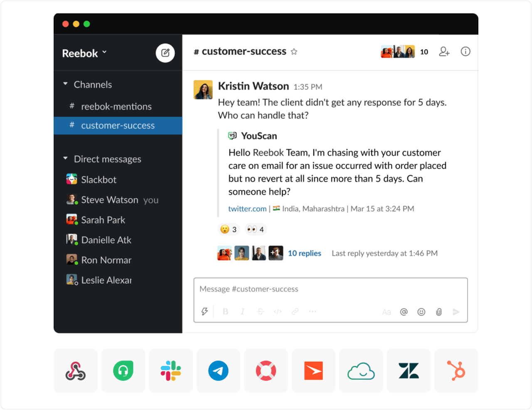Open the thread via 10 replies
532x410 pixels.
tap(304, 253)
